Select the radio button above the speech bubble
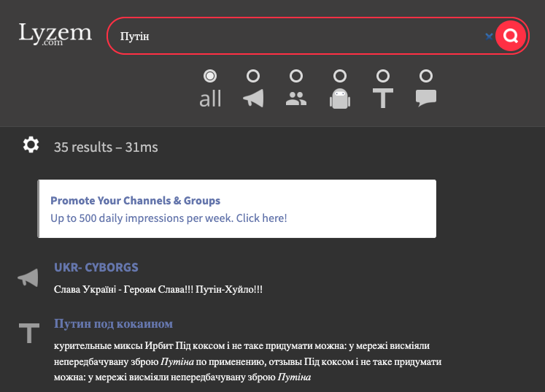Viewport: 545px width, 392px height. (426, 76)
